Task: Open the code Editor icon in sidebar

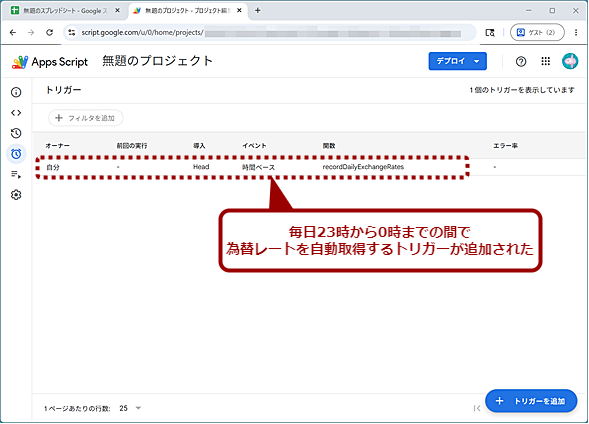Action: (16, 113)
